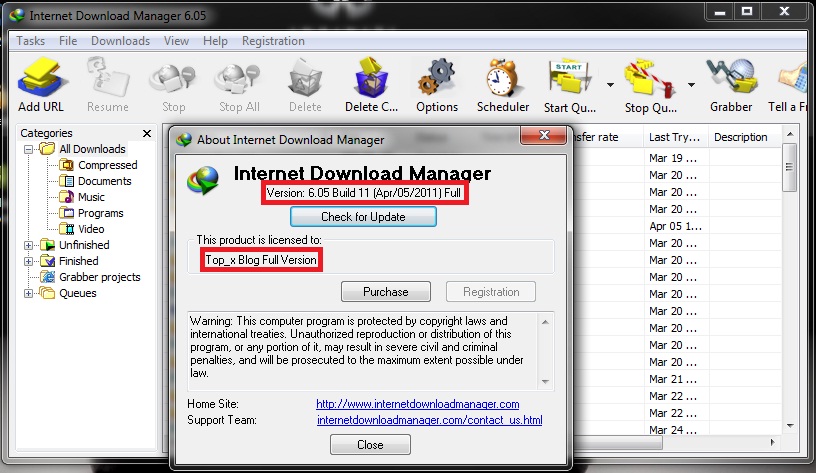Close the About dialog with X button
The image size is (816, 473).
pos(544,135)
